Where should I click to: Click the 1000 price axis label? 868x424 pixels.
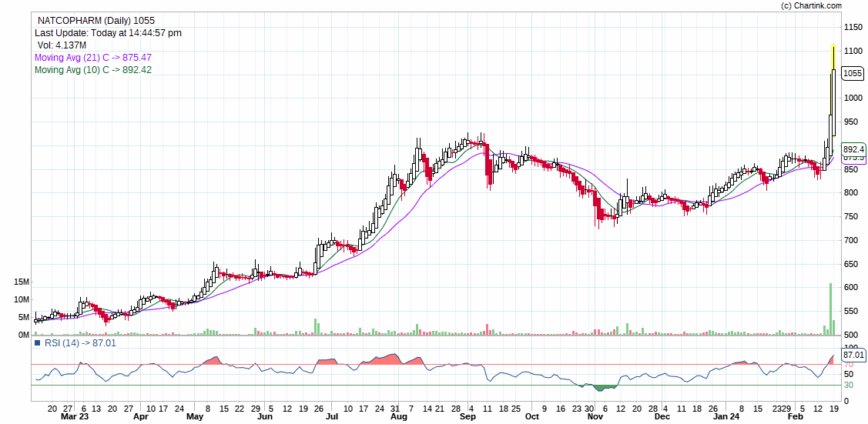point(853,98)
